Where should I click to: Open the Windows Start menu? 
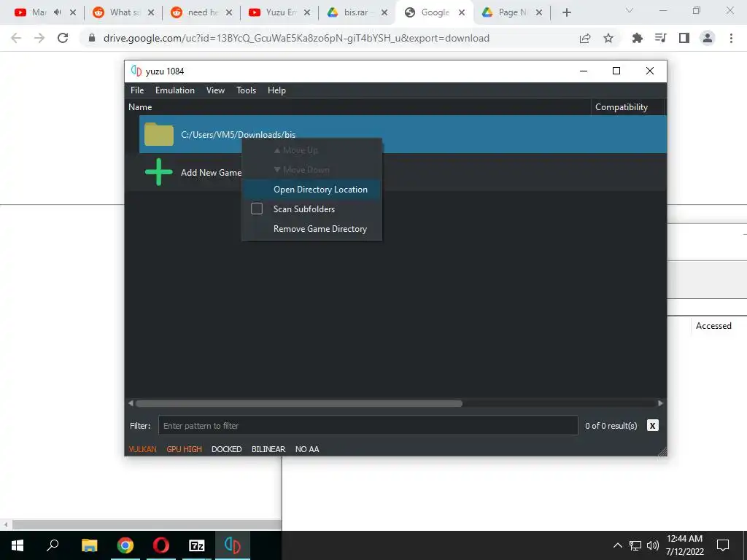tap(18, 545)
